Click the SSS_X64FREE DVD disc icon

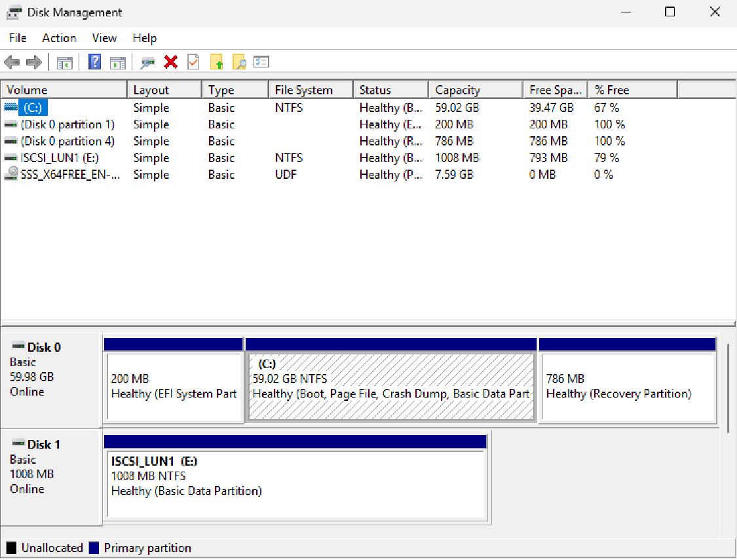pyautogui.click(x=11, y=174)
